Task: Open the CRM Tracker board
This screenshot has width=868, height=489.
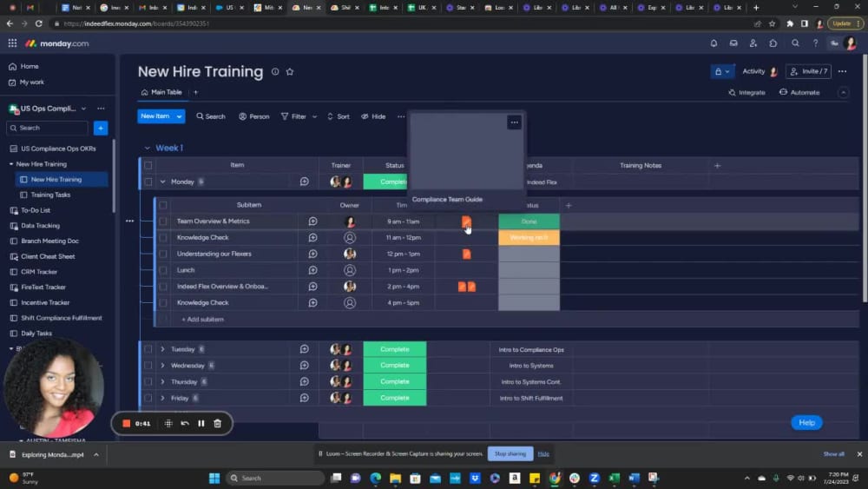Action: [39, 272]
